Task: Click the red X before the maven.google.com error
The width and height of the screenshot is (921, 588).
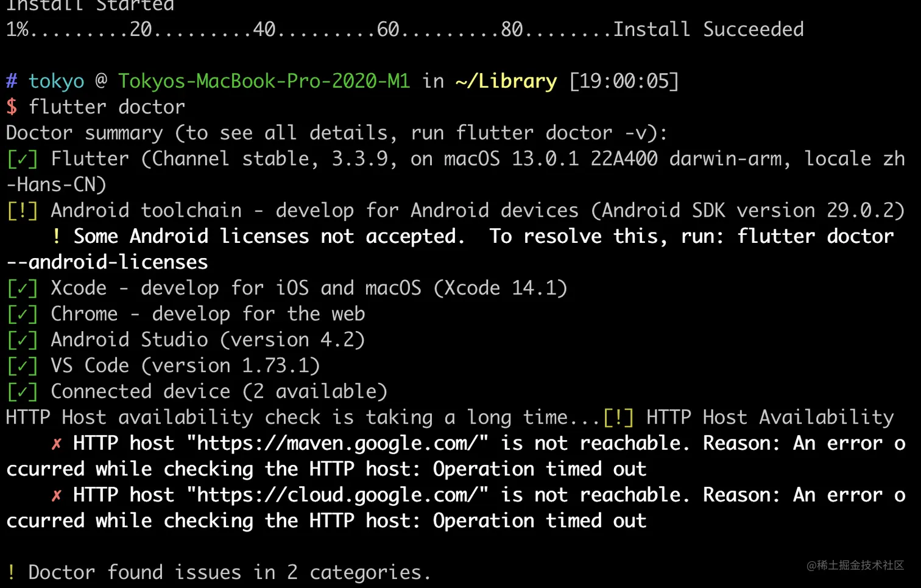Action: pyautogui.click(x=57, y=444)
